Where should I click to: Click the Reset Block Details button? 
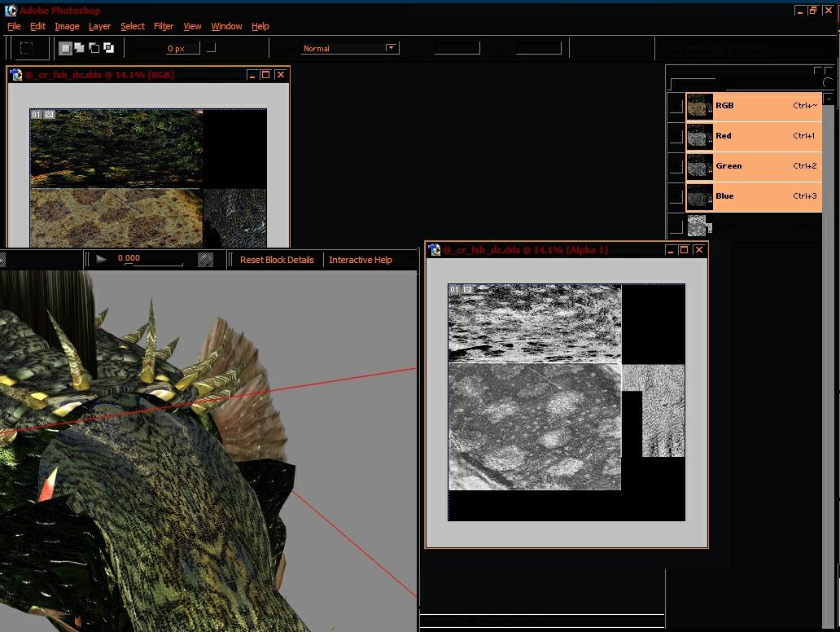point(277,260)
